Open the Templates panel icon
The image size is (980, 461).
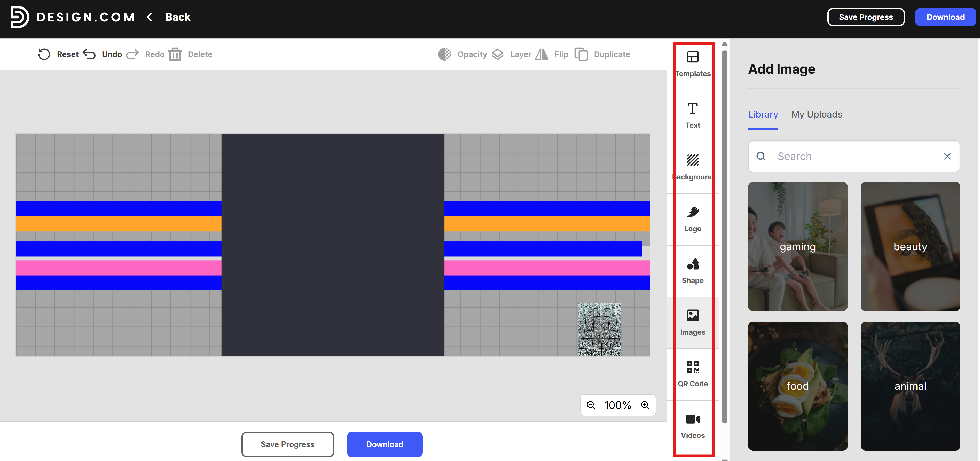(692, 57)
